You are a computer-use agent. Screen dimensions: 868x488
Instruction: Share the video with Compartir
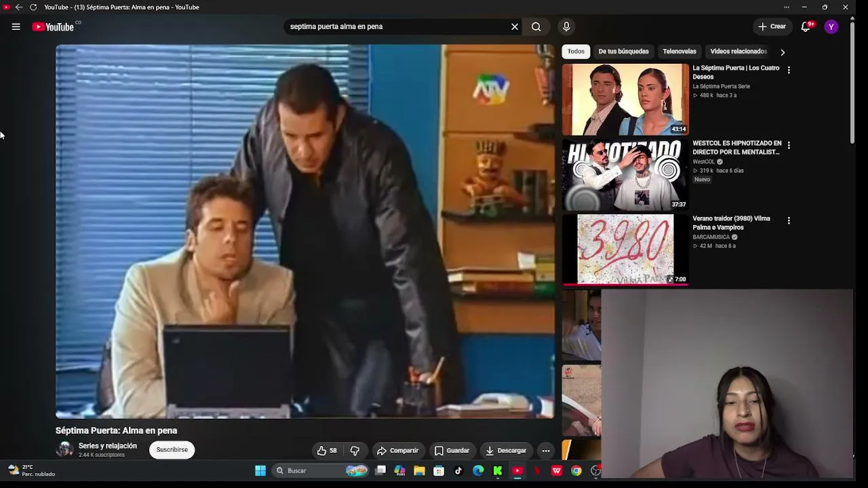398,451
